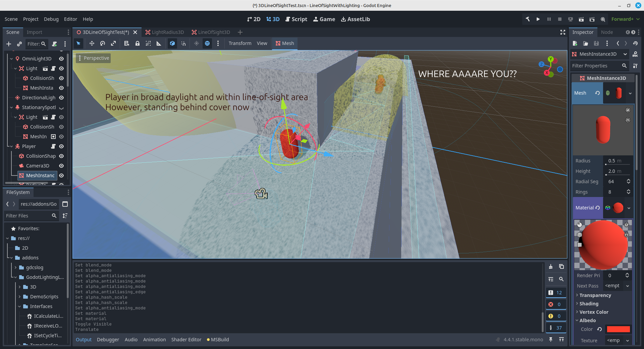Viewport: 644px width, 349px height.
Task: Open the Project menu
Action: [x=31, y=19]
